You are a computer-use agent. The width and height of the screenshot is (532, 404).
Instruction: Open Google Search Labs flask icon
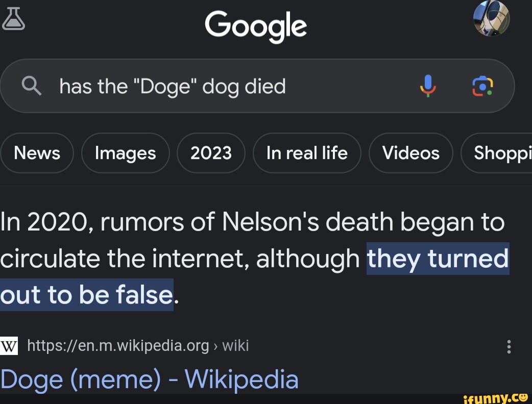coord(13,18)
